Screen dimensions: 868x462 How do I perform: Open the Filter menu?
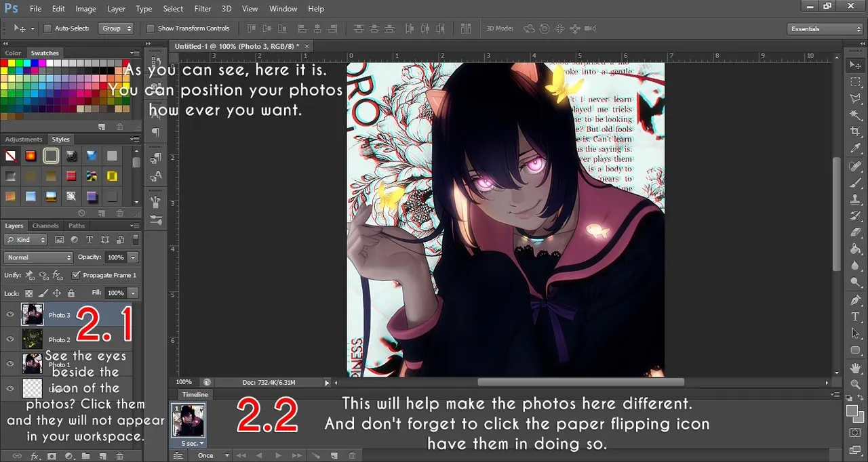pyautogui.click(x=203, y=9)
